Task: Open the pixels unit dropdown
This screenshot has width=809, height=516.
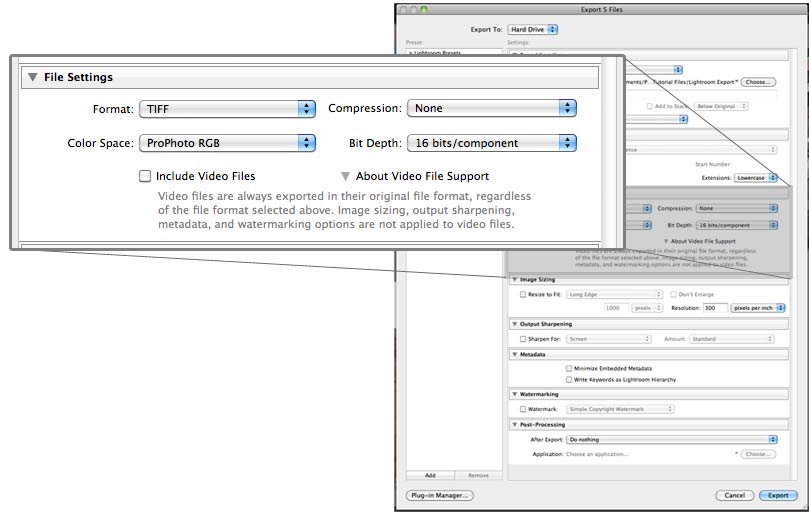Action: point(647,308)
